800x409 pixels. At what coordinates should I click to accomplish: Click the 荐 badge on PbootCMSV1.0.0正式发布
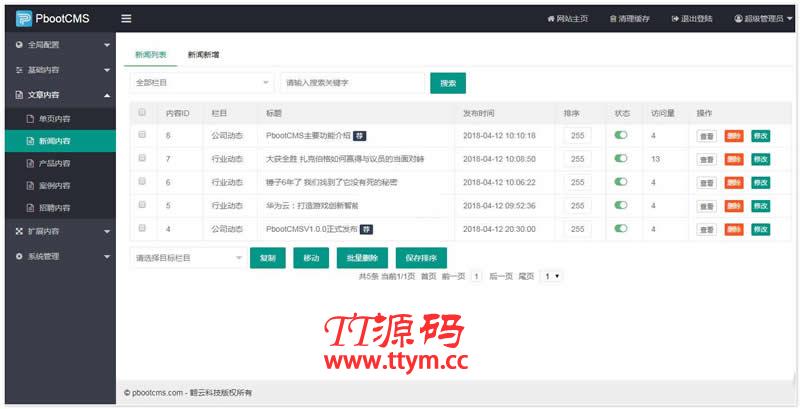[366, 229]
